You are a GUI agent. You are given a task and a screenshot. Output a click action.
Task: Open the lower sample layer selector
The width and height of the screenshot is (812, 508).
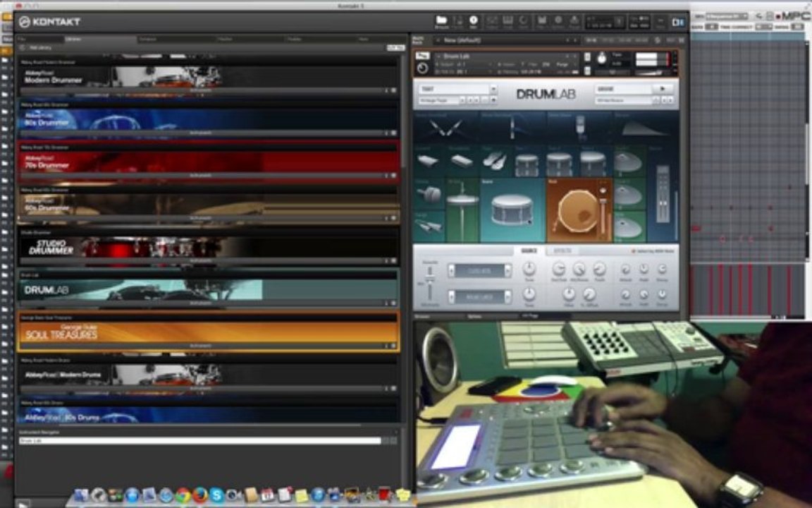click(x=479, y=297)
